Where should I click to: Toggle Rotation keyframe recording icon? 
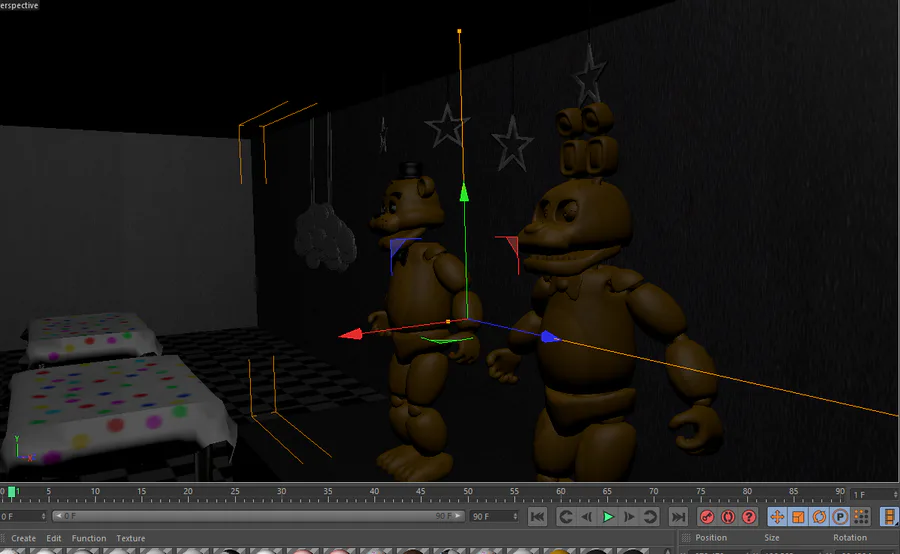click(819, 517)
